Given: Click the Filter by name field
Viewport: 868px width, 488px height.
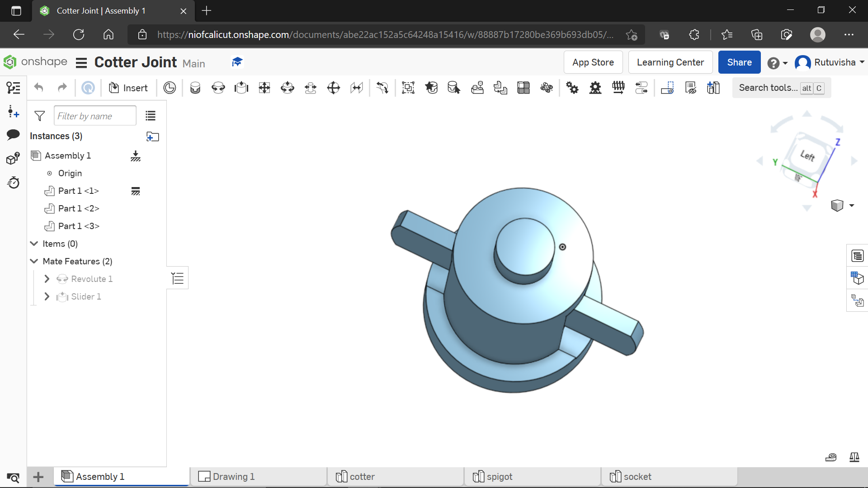Looking at the screenshot, I should 95,116.
